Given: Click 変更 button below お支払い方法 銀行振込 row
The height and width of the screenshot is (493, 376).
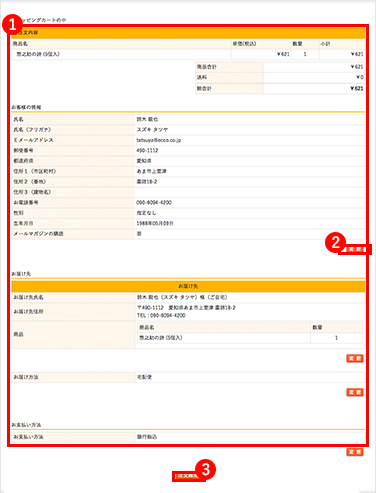Looking at the screenshot, I should [x=355, y=452].
